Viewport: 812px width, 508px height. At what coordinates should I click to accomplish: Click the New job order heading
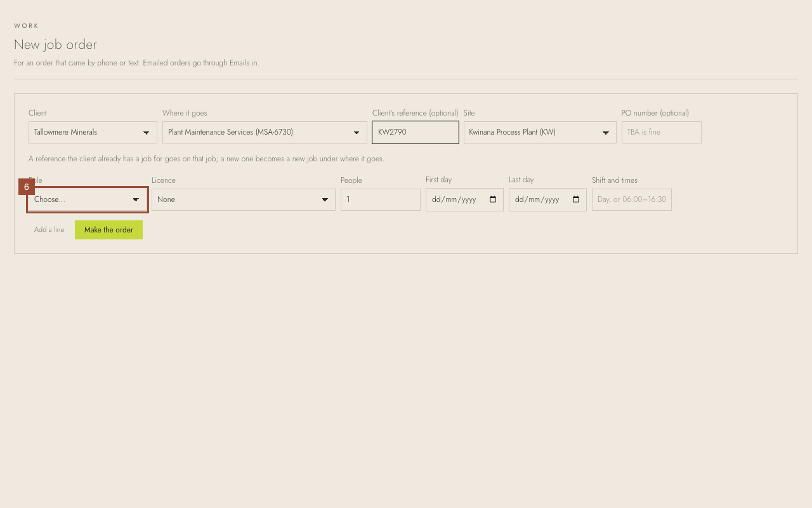point(55,44)
